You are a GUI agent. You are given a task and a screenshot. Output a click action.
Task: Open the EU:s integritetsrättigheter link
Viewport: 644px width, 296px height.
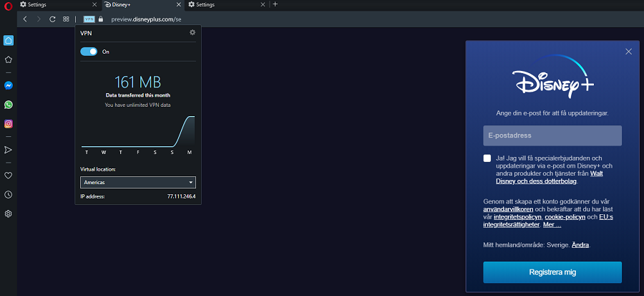coord(548,221)
